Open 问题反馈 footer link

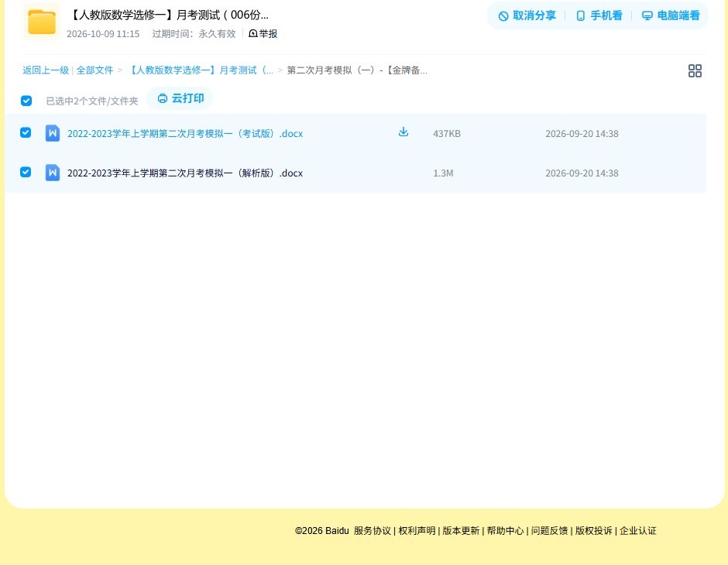point(549,531)
